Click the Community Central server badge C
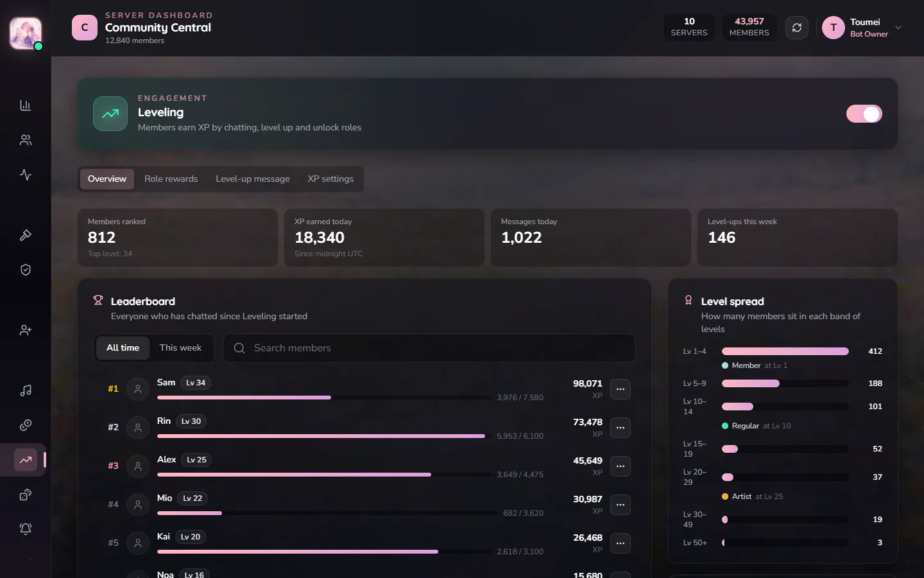This screenshot has width=924, height=578. pos(85,28)
